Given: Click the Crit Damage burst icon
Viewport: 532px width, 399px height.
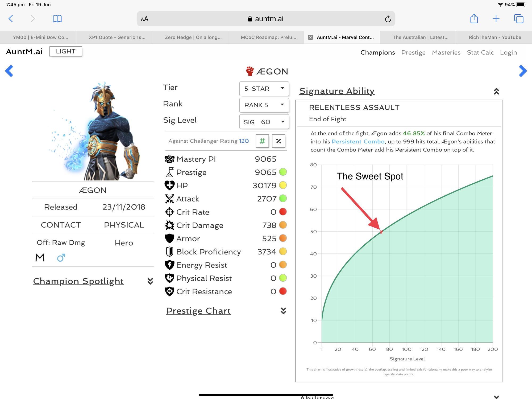Looking at the screenshot, I should (169, 225).
